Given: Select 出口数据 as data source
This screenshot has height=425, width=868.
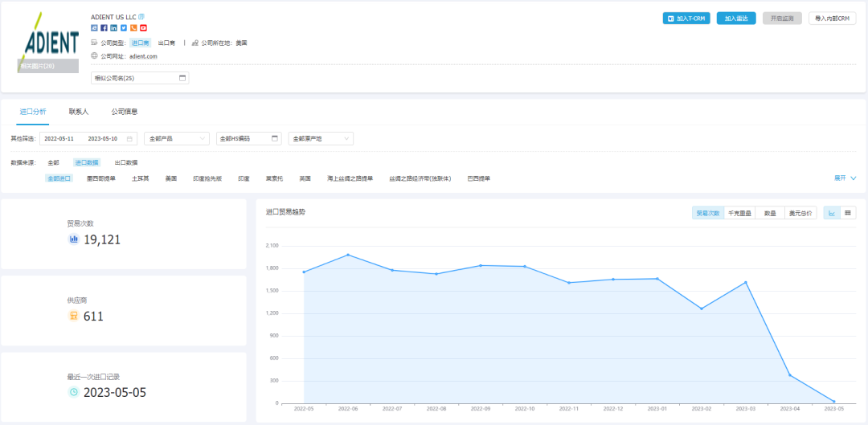Looking at the screenshot, I should point(126,162).
